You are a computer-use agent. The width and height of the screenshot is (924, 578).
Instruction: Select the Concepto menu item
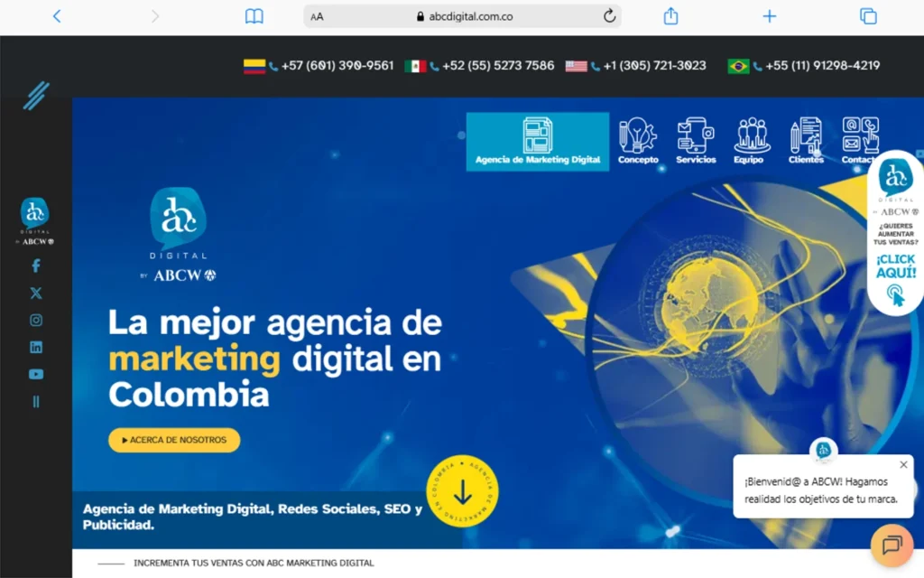click(638, 141)
